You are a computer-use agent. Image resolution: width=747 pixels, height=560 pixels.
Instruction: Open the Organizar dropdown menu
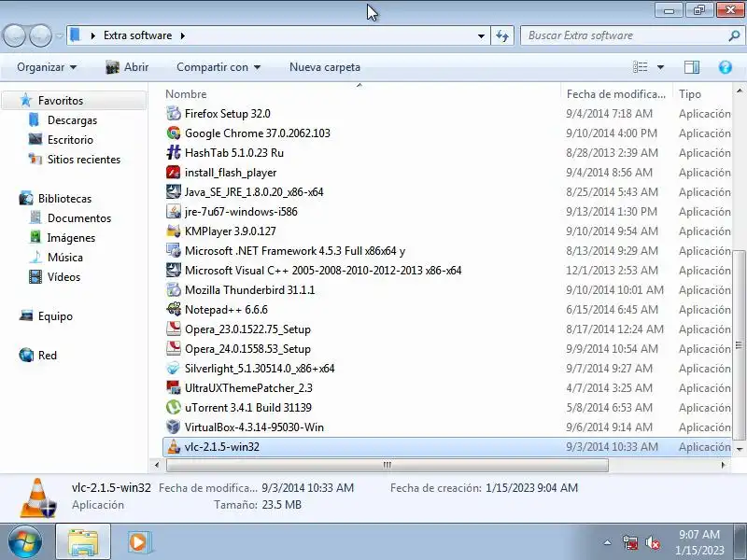47,67
